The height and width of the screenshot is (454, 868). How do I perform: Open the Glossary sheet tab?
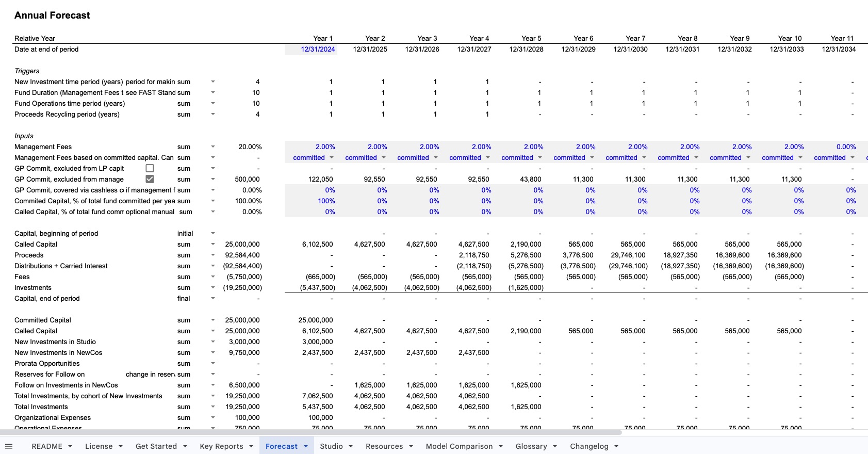531,446
